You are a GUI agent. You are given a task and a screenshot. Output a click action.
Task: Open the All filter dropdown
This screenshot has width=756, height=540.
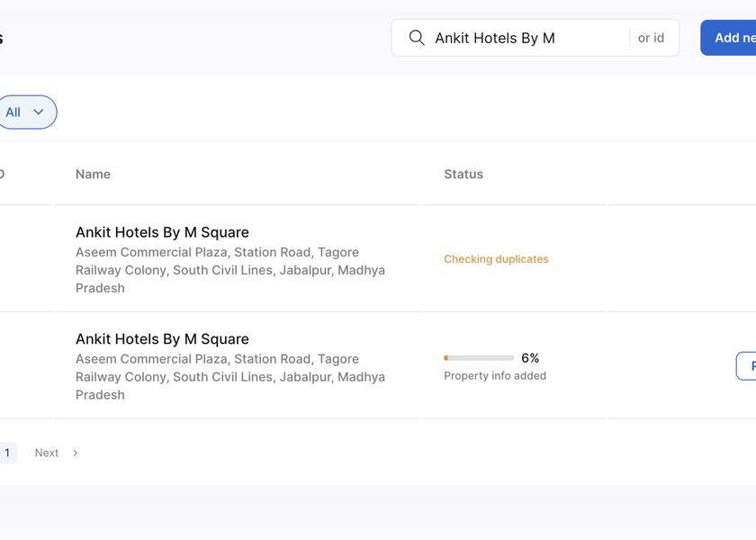click(27, 112)
